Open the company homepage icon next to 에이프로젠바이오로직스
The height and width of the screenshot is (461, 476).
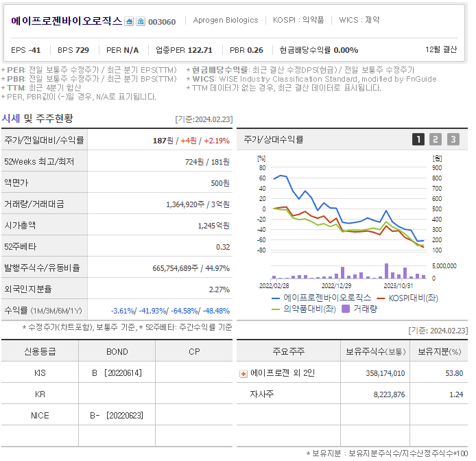pos(129,21)
